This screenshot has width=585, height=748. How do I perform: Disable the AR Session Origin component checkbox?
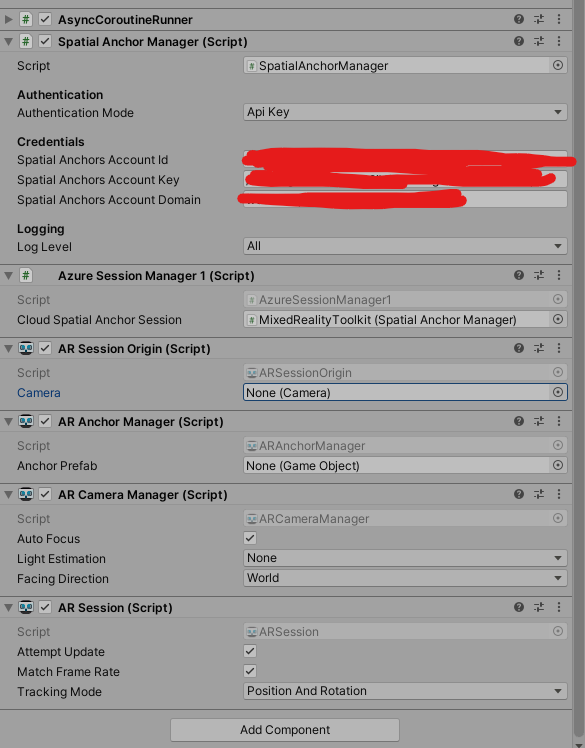pos(45,348)
